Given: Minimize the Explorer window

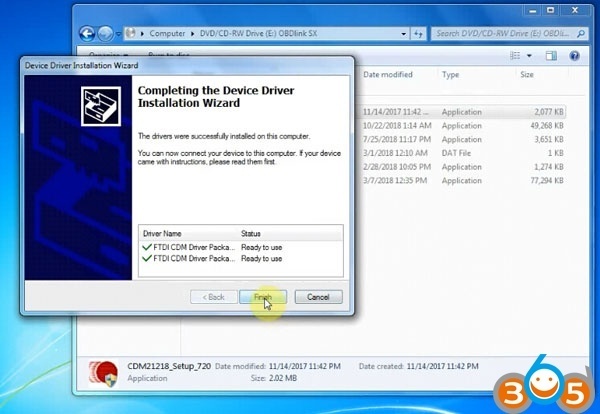Looking at the screenshot, I should click(x=533, y=11).
